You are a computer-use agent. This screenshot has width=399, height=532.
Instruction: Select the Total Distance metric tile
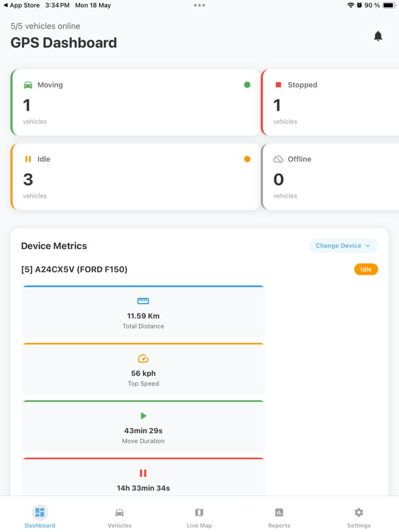click(x=143, y=311)
